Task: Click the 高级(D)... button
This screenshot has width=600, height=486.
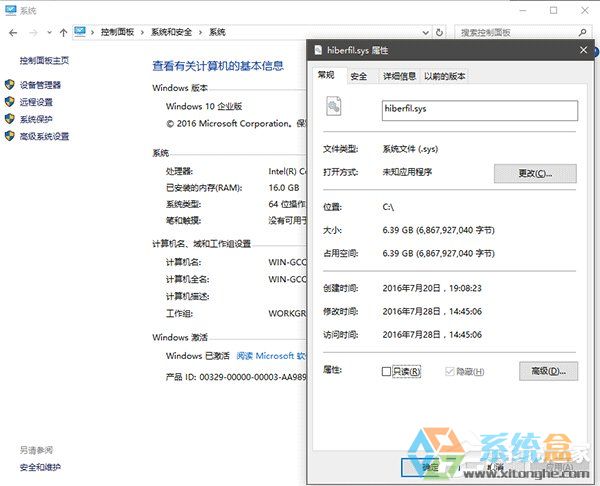Action: [x=548, y=371]
